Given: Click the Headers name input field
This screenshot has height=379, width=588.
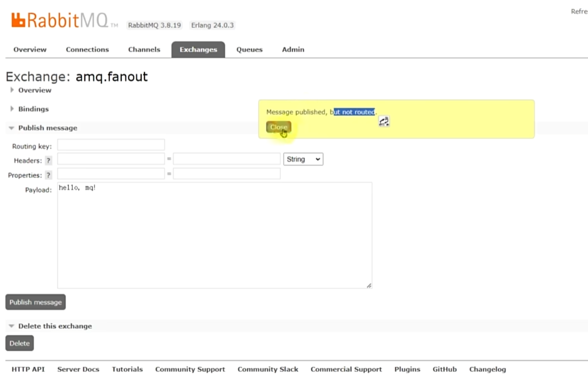Looking at the screenshot, I should [111, 159].
